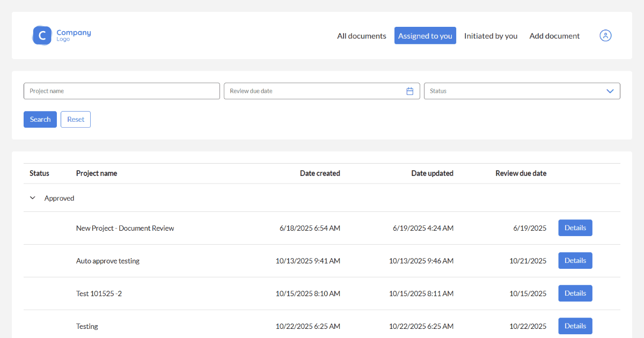Click the Company Logo icon
This screenshot has width=644, height=338.
tap(42, 35)
